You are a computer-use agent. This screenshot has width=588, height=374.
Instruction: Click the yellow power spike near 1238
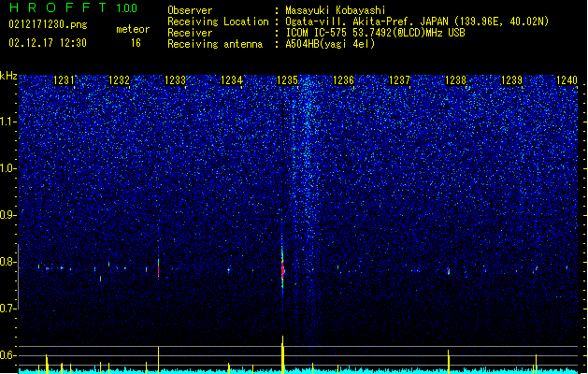(449, 362)
